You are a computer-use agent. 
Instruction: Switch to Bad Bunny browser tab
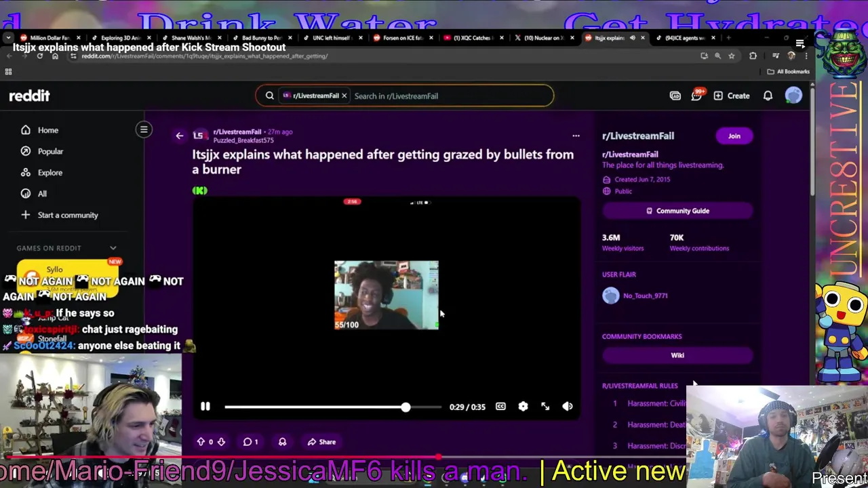coord(261,38)
